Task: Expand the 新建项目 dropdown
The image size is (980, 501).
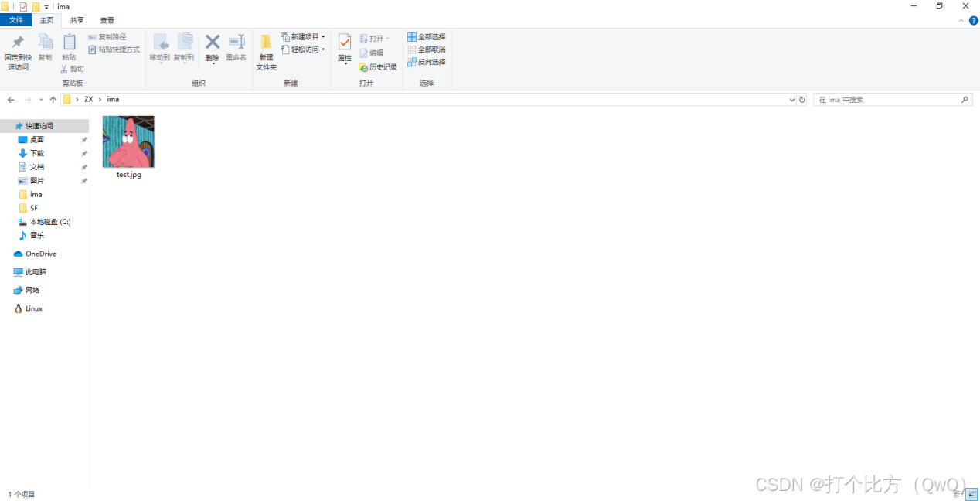Action: [323, 37]
